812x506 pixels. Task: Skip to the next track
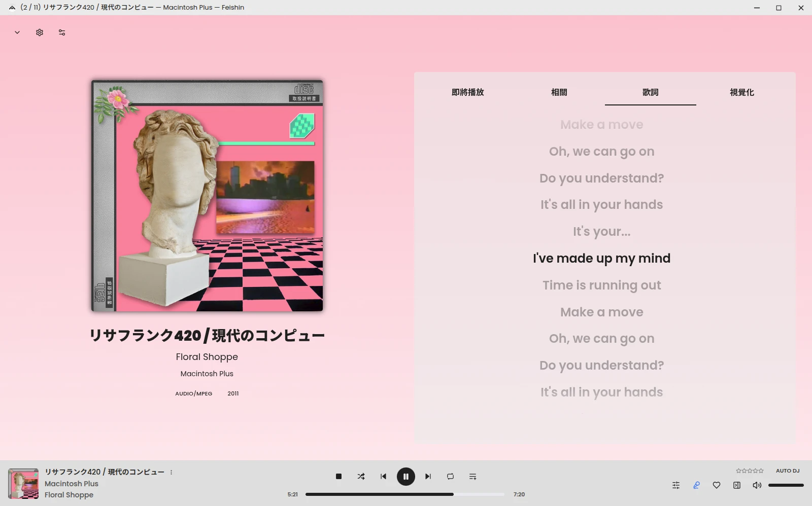(x=428, y=477)
